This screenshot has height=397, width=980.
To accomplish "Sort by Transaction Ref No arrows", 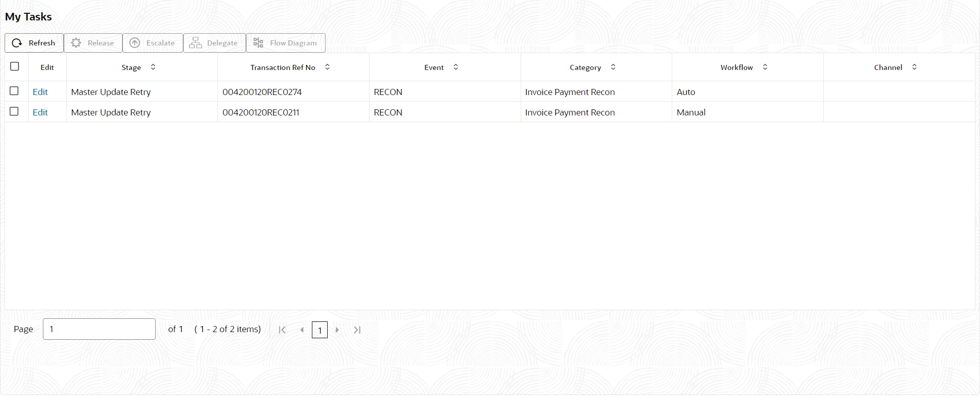I will coord(328,67).
